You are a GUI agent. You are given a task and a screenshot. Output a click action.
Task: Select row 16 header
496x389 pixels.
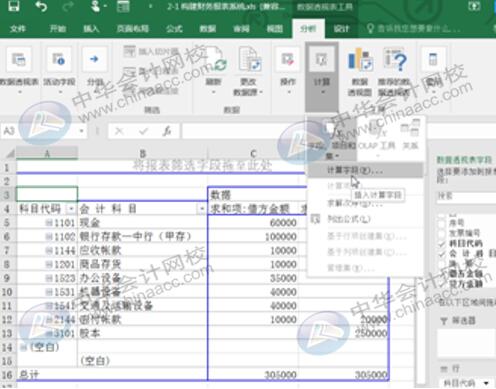point(7,375)
